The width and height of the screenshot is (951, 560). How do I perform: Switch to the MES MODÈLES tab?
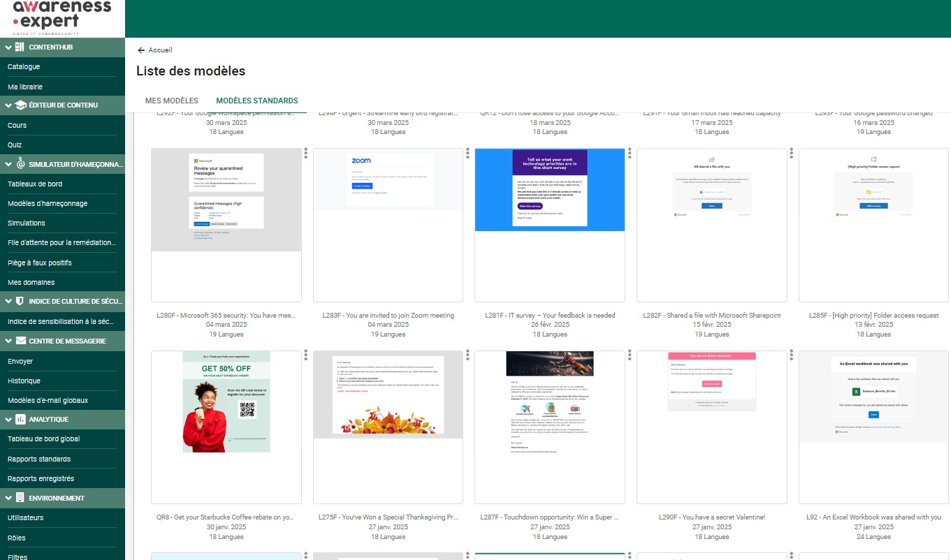point(172,101)
